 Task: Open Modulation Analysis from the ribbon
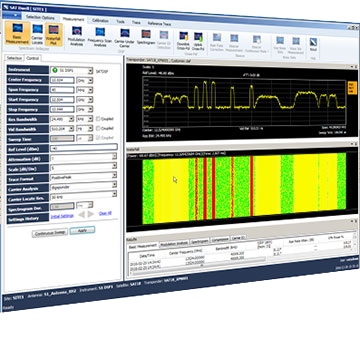pyautogui.click(x=77, y=36)
